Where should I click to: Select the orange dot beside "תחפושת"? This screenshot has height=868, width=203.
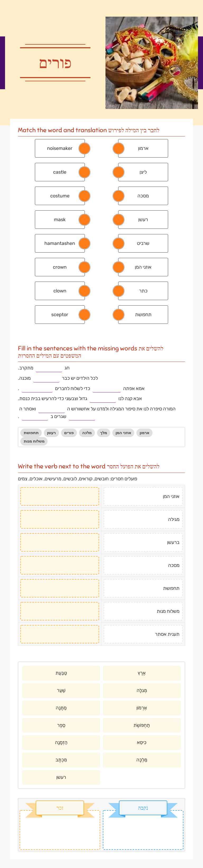point(119,314)
